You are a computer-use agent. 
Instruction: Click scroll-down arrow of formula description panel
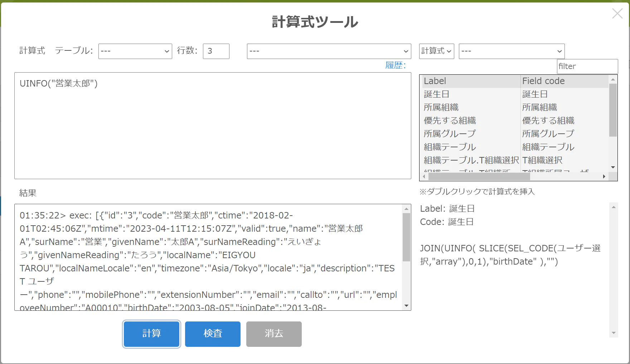[614, 333]
